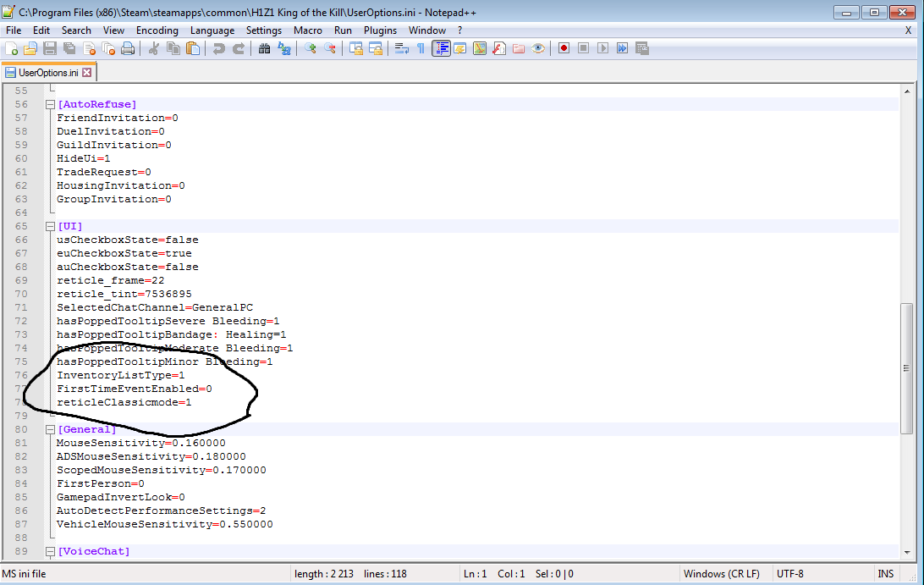Open the Run menu
This screenshot has width=924, height=585.
343,30
